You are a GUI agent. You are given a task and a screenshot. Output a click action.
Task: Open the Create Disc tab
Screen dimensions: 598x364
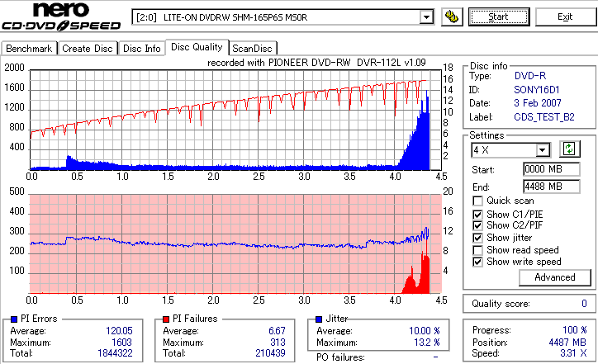(88, 49)
